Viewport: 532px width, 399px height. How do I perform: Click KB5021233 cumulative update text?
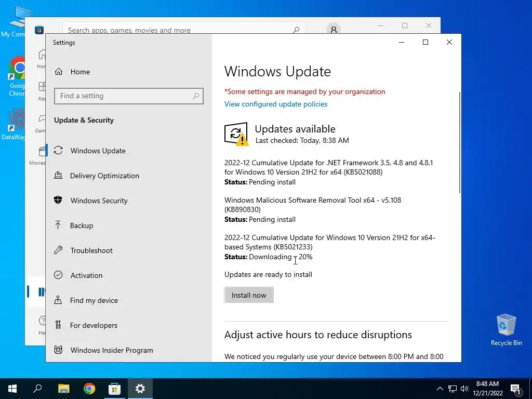[329, 242]
